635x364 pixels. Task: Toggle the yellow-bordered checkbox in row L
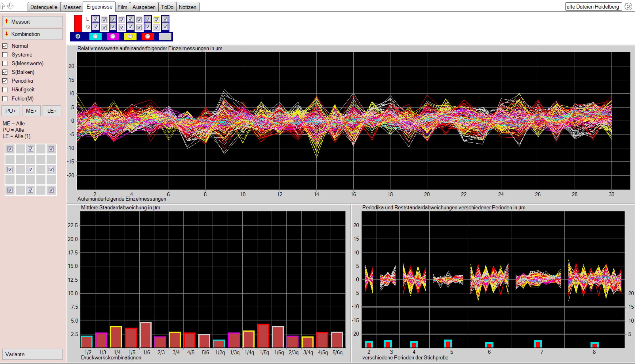(156, 20)
